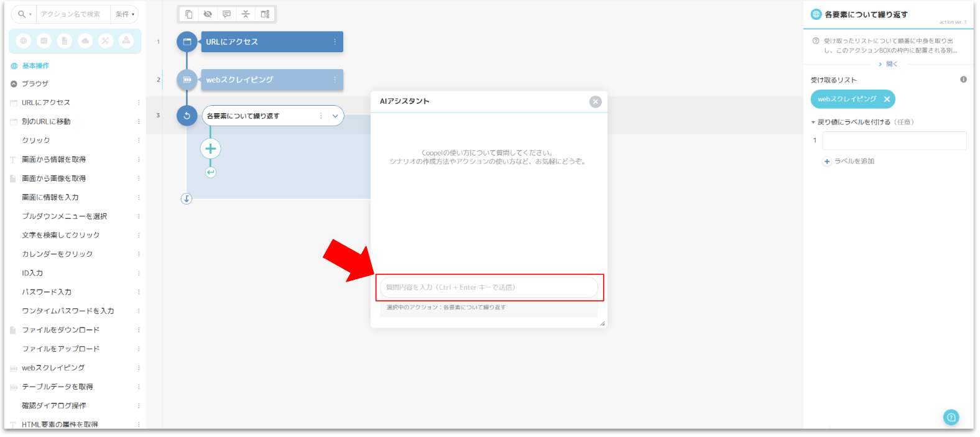Select the tools category filter icon
Image resolution: width=980 pixels, height=437 pixels.
pyautogui.click(x=106, y=41)
